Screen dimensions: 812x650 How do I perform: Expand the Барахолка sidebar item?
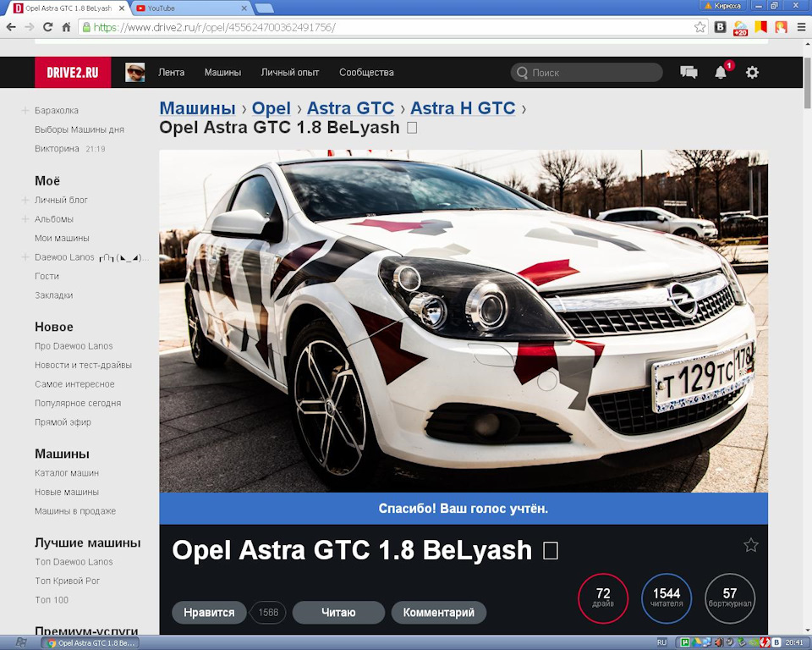pyautogui.click(x=25, y=110)
